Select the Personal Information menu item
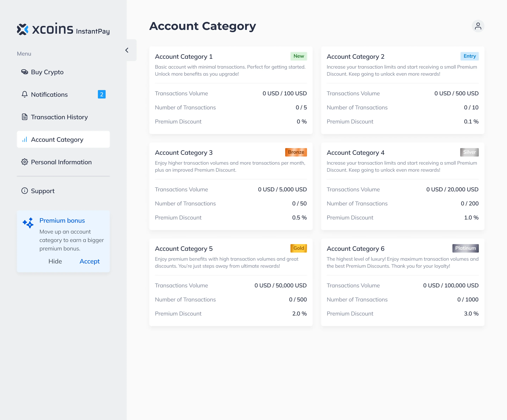The image size is (507, 420). (63, 162)
